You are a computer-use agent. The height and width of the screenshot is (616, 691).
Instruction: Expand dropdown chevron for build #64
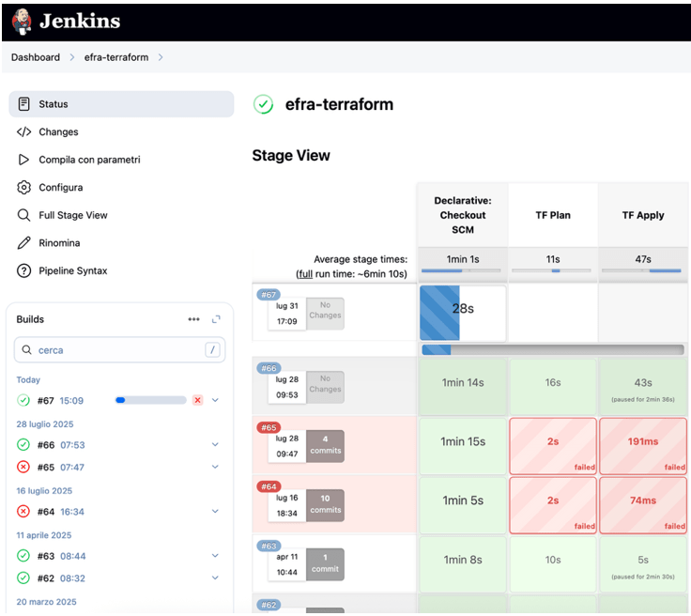pos(215,512)
